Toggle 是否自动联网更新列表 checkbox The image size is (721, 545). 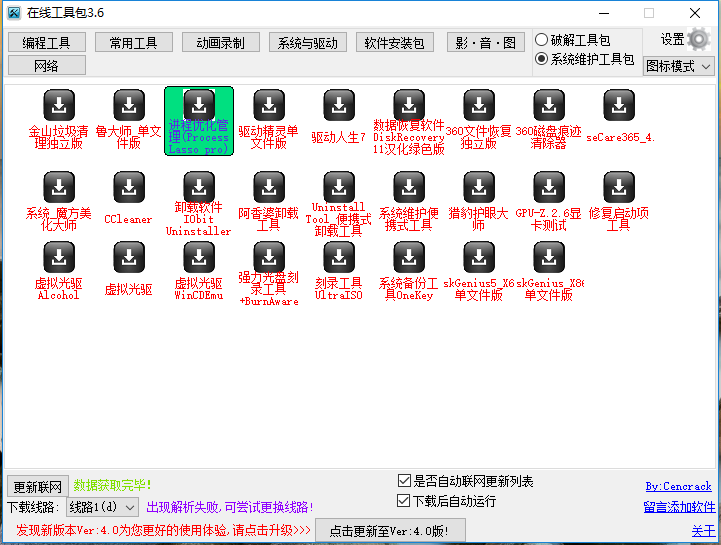404,481
